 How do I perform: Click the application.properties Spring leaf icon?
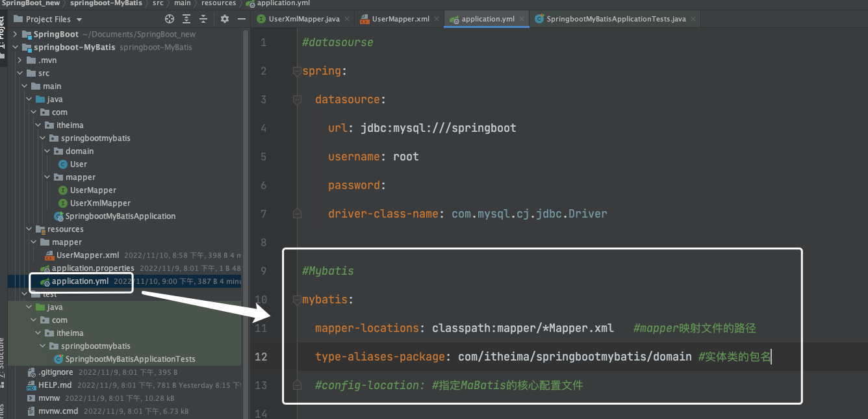45,268
